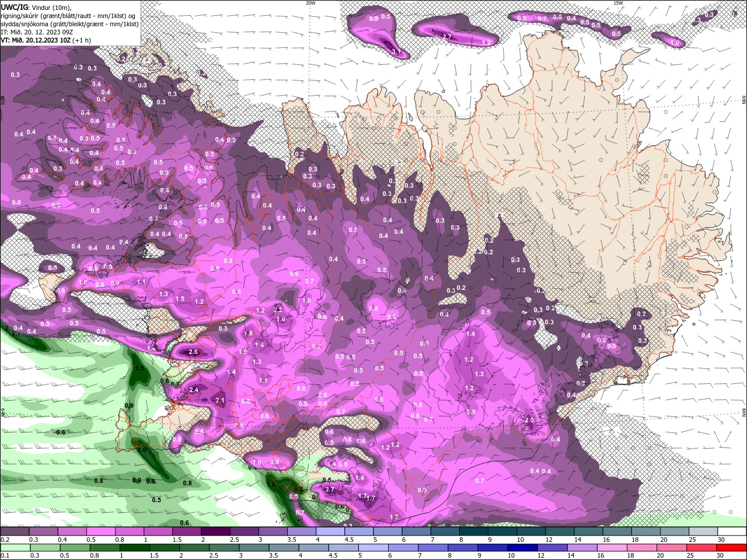Click the '2.4' precipitation value on the map
The image size is (747, 560).
[194, 390]
